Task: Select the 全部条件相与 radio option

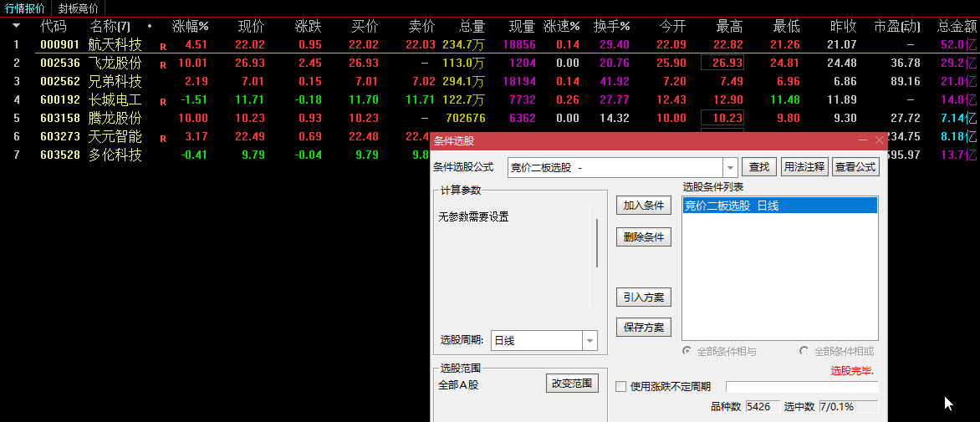Action: 687,352
